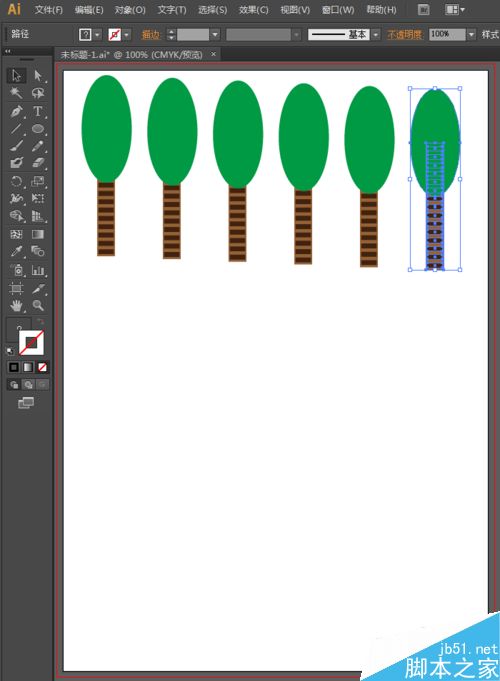Open the 效果(C) menu

coord(254,10)
